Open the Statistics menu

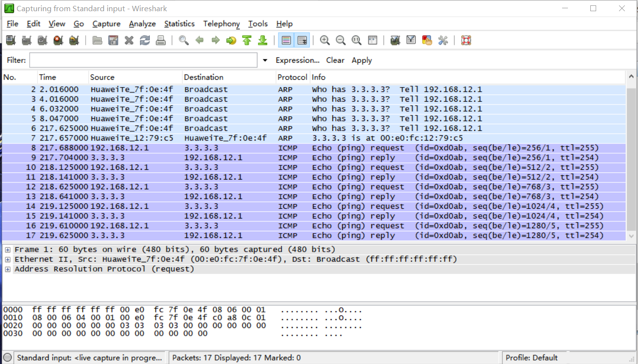pyautogui.click(x=180, y=24)
